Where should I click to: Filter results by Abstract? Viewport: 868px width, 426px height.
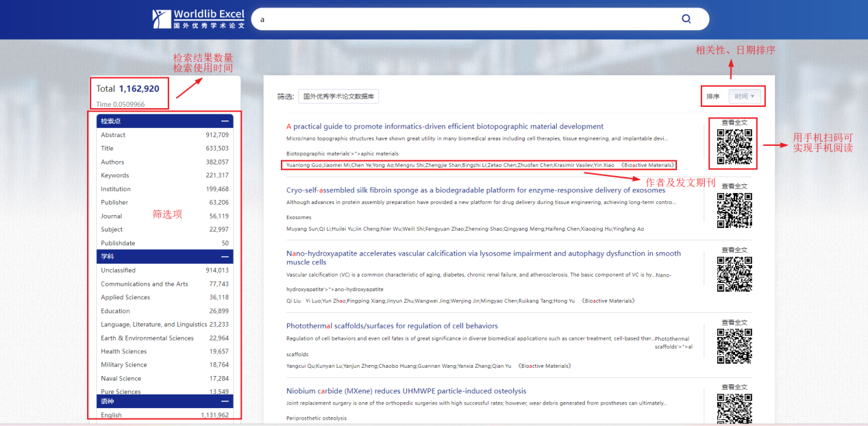(x=113, y=135)
